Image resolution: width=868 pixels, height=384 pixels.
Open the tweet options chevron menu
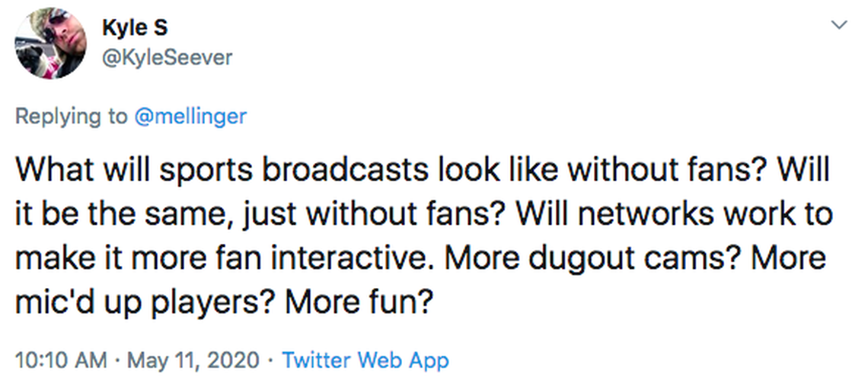tap(839, 26)
